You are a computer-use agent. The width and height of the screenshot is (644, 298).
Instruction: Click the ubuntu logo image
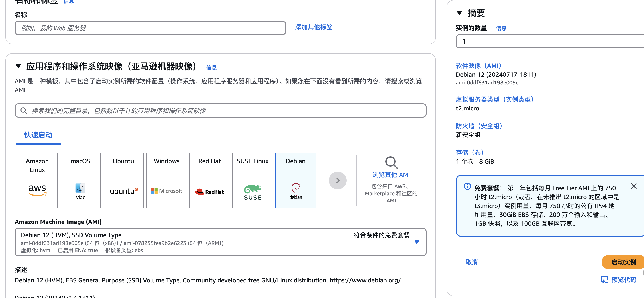pyautogui.click(x=124, y=191)
